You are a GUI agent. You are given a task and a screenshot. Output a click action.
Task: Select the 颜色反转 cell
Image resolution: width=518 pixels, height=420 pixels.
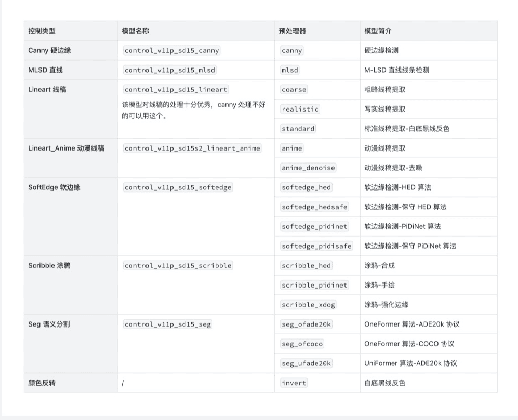(x=71, y=383)
